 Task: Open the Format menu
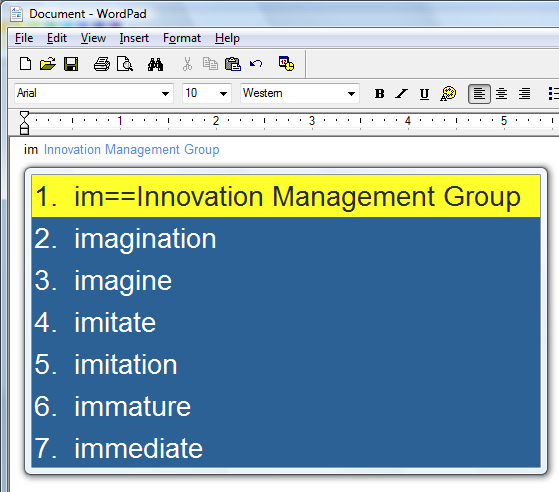182,38
